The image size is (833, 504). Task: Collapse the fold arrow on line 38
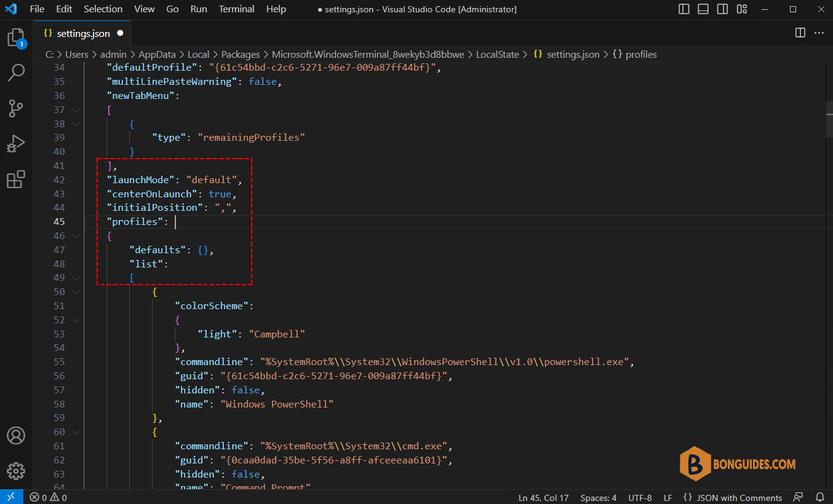(76, 124)
